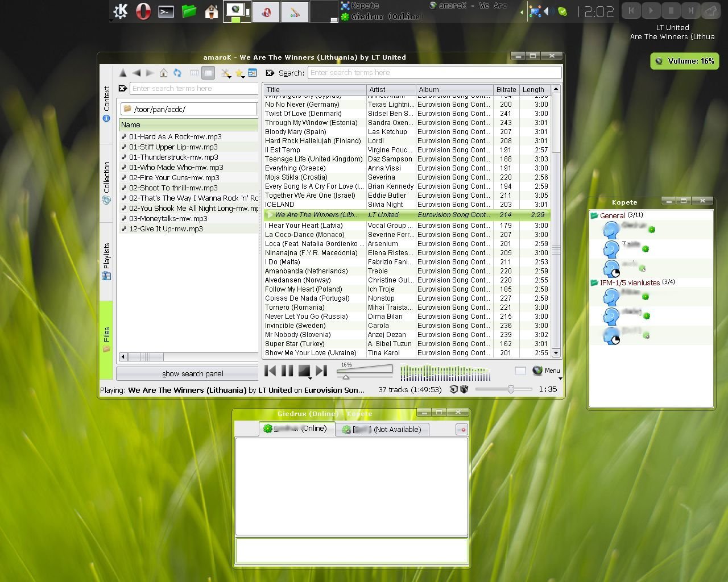Click the /toor/pan/acdc/ path combo box
Image resolution: width=728 pixels, height=582 pixels.
189,109
